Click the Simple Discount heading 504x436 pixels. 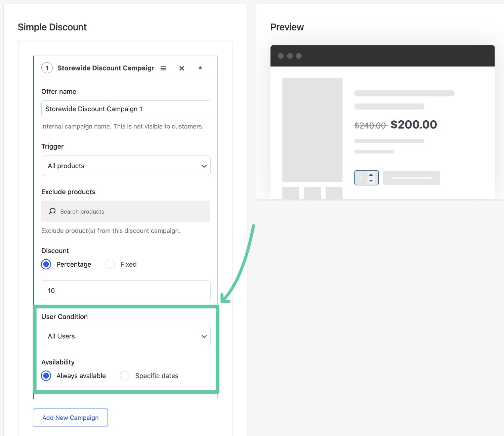52,27
